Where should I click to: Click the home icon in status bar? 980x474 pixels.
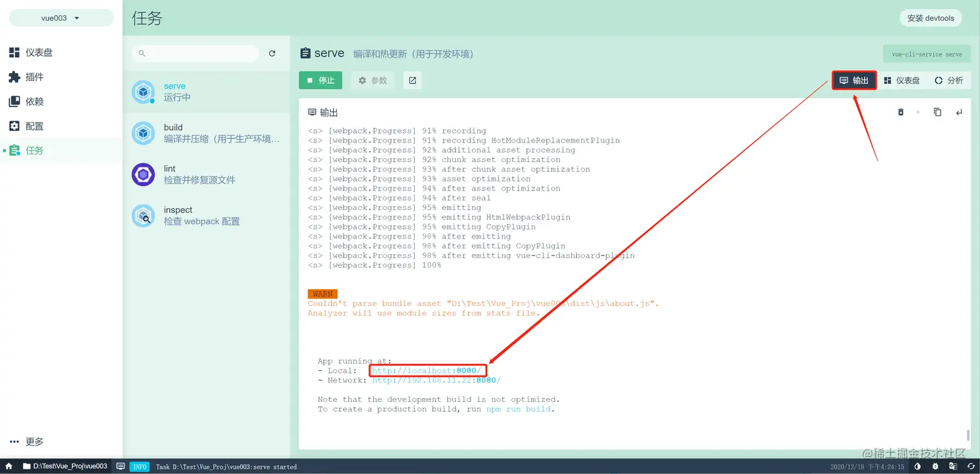8,466
